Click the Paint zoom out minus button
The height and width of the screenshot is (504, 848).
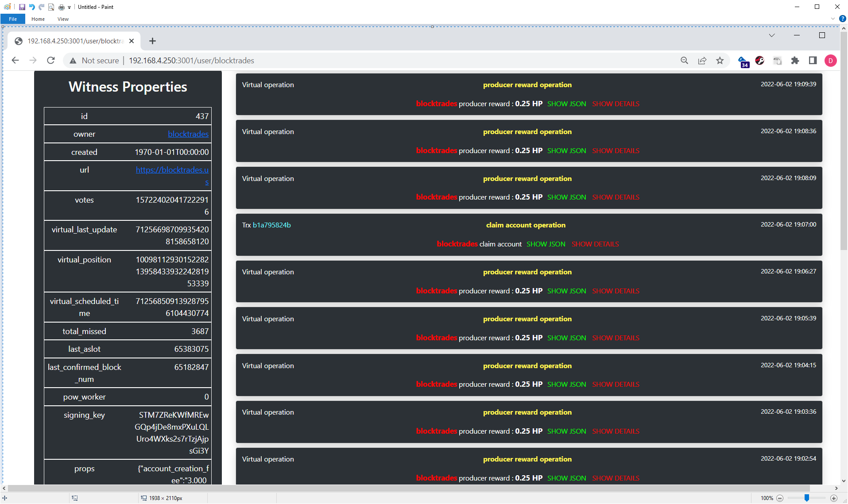pos(780,498)
